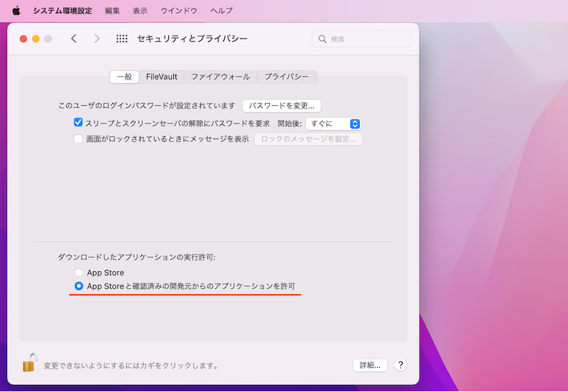
Task: Open the Apple menu
Action: pos(16,11)
